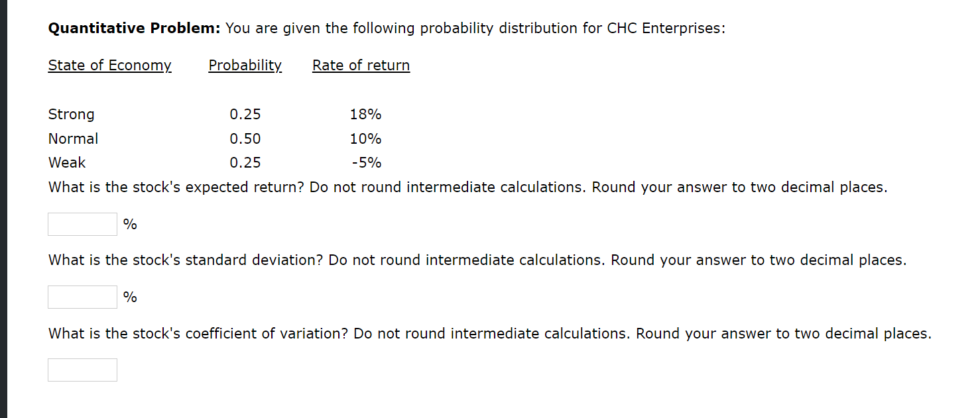Click the 0.25 probability for Strong
Screen dimensions: 980x418
(x=245, y=114)
